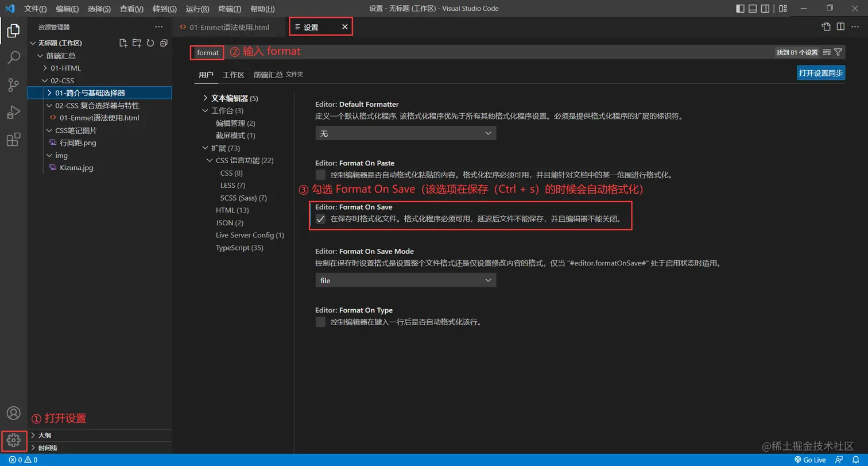Open 01-Emmet语法使用.html in file tree
The height and width of the screenshot is (466, 868).
point(99,118)
